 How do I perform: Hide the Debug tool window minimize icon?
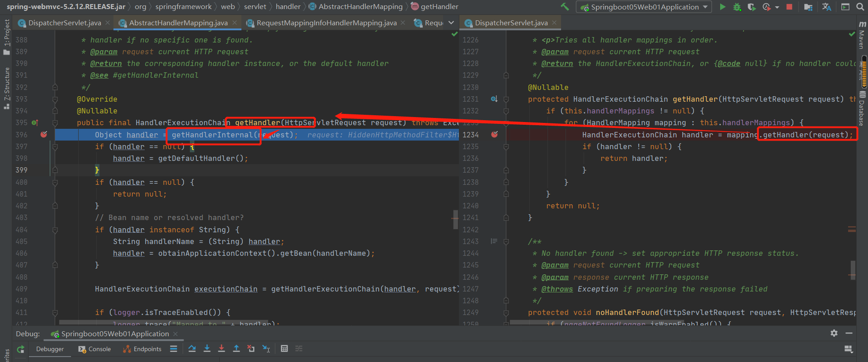tap(849, 333)
